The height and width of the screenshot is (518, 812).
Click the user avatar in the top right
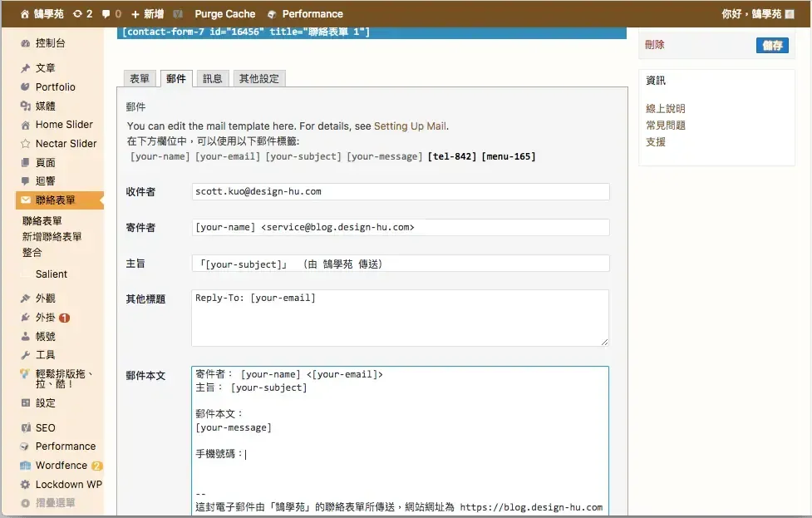(790, 14)
